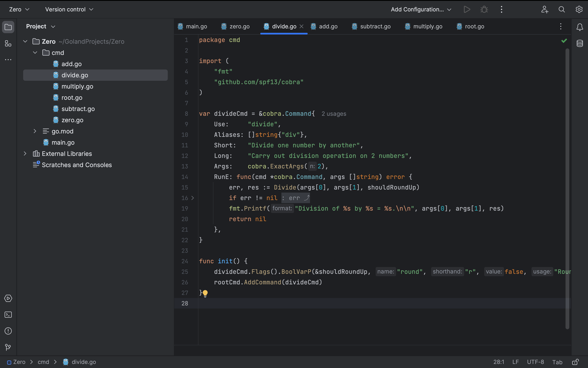The height and width of the screenshot is (368, 588).
Task: Click the '2 usages' inlay hint
Action: tap(334, 114)
